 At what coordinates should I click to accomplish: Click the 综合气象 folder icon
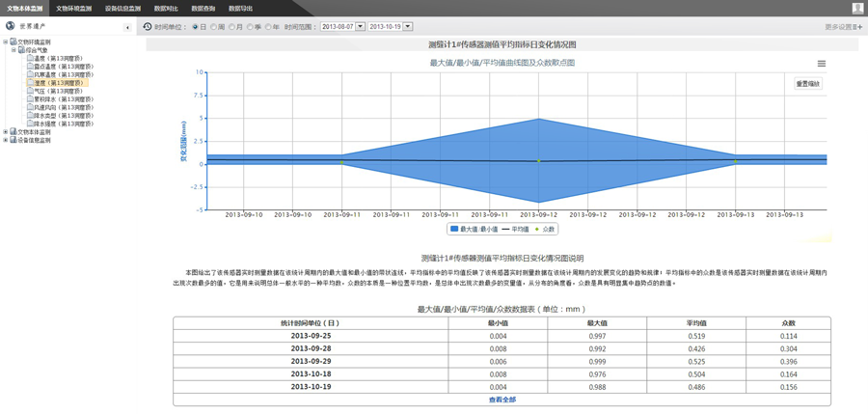(21, 50)
